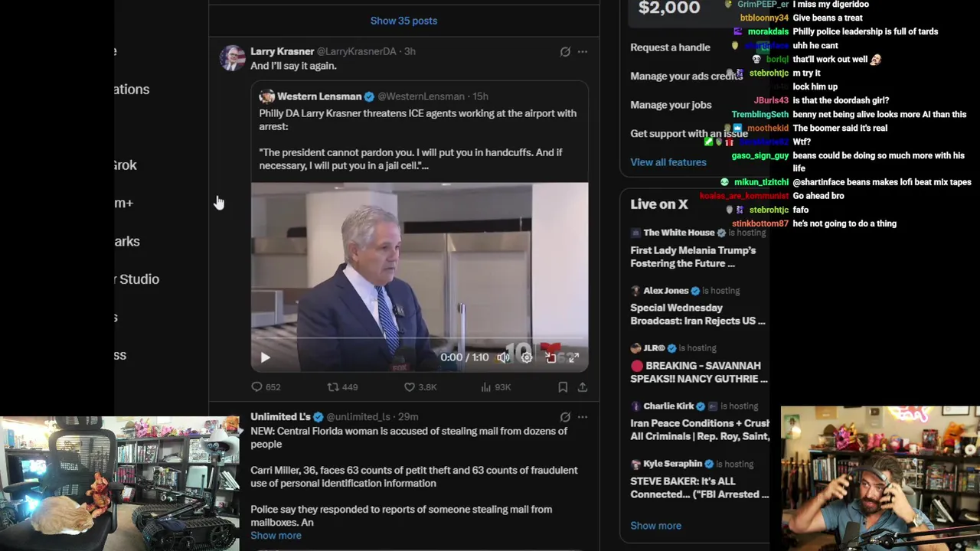Mute the video with the speaker icon
This screenshot has height=551, width=980.
coord(503,357)
